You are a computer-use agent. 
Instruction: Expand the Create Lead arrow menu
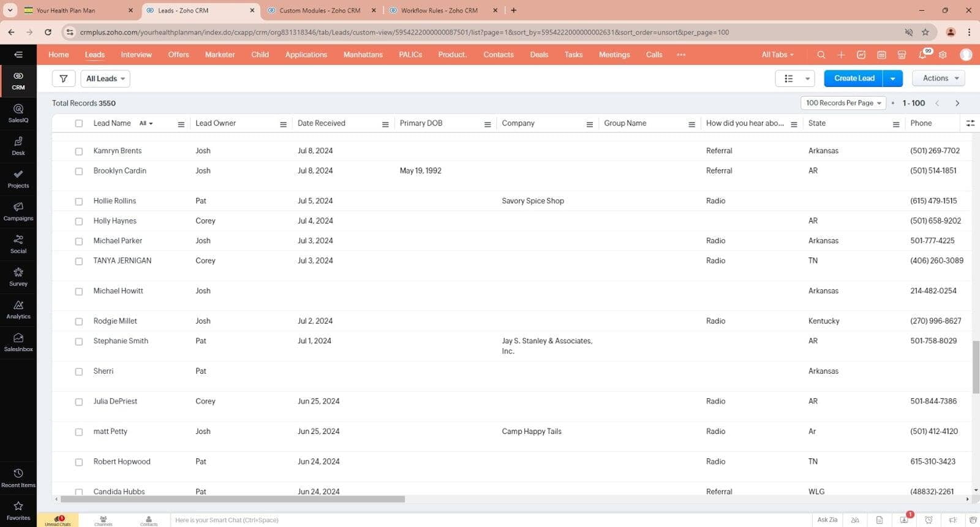tap(893, 78)
